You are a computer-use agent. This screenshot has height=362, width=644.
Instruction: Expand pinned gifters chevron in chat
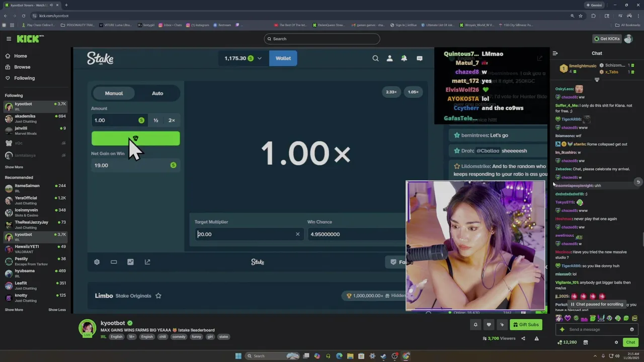tap(597, 80)
